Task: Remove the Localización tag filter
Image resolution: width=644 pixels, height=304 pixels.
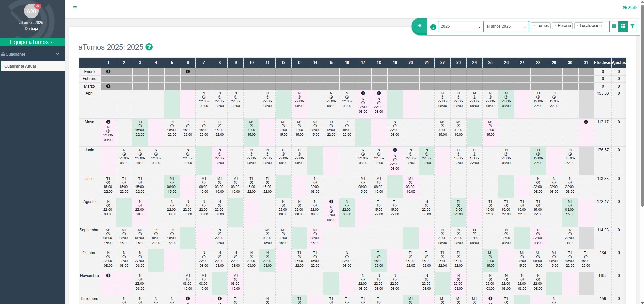Action: [577, 26]
